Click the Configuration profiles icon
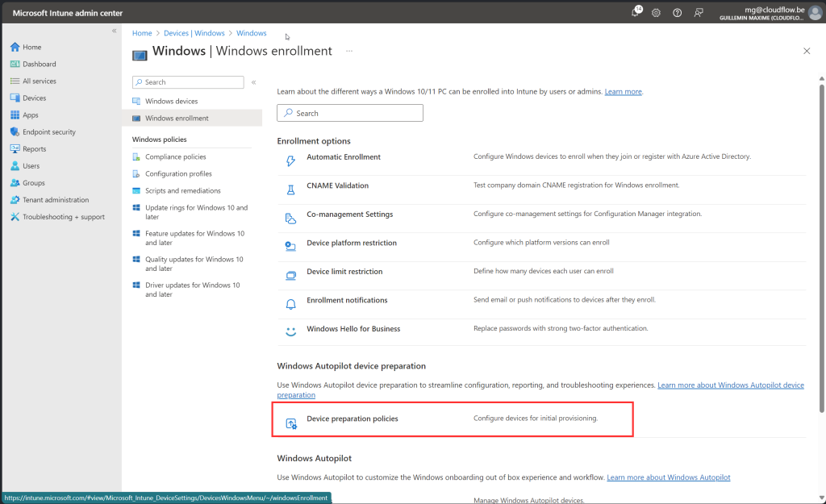 [x=136, y=174]
